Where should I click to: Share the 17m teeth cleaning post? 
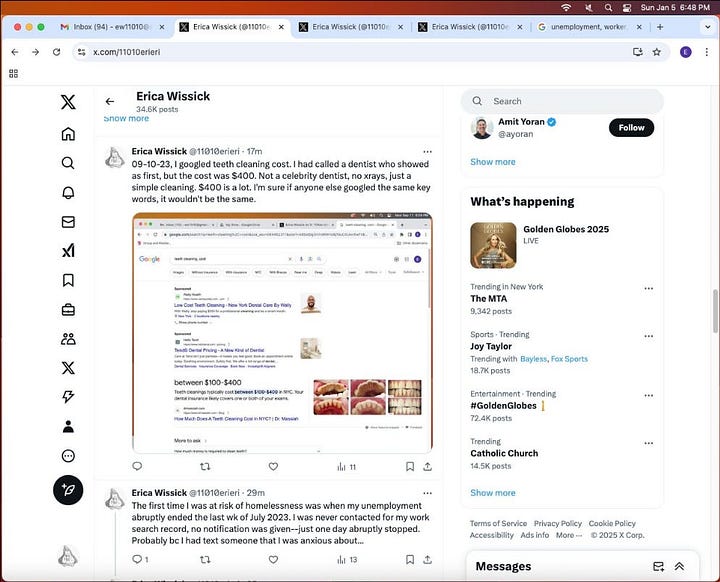[428, 467]
